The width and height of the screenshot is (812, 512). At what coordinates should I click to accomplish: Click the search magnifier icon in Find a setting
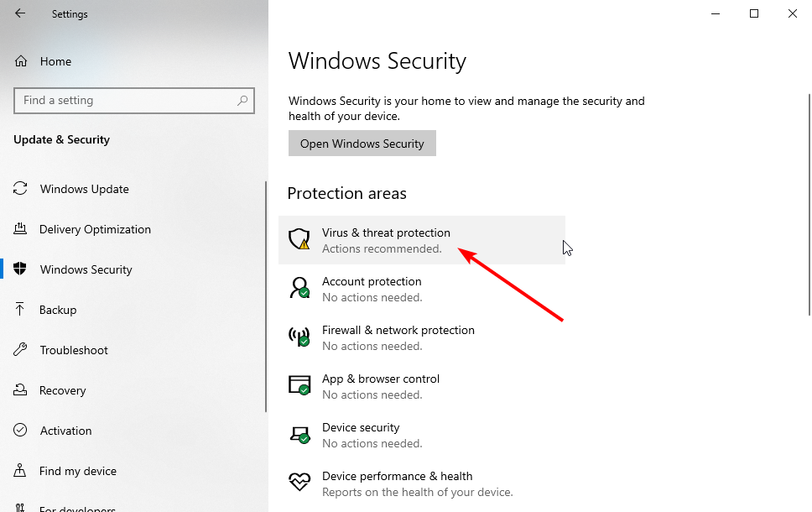click(242, 101)
